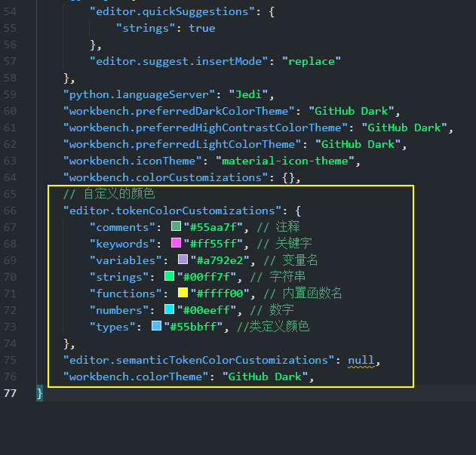Click the "#00eeff" hex string
The height and width of the screenshot is (455, 476).
[207, 310]
